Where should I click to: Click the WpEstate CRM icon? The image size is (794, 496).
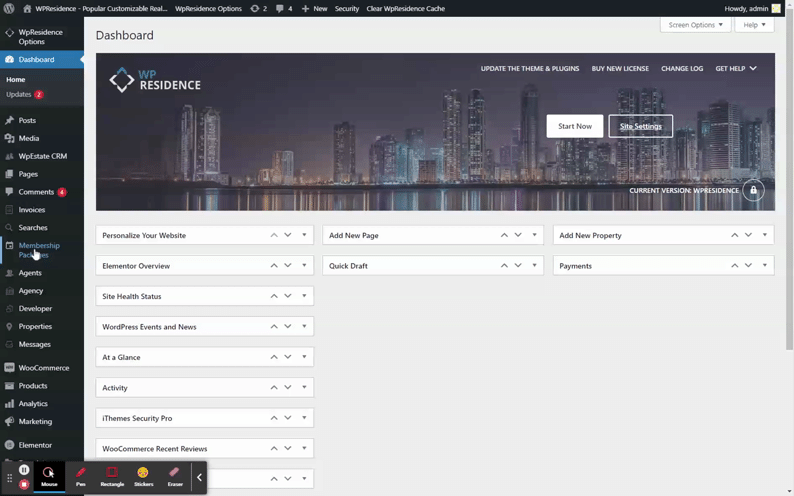tap(9, 156)
